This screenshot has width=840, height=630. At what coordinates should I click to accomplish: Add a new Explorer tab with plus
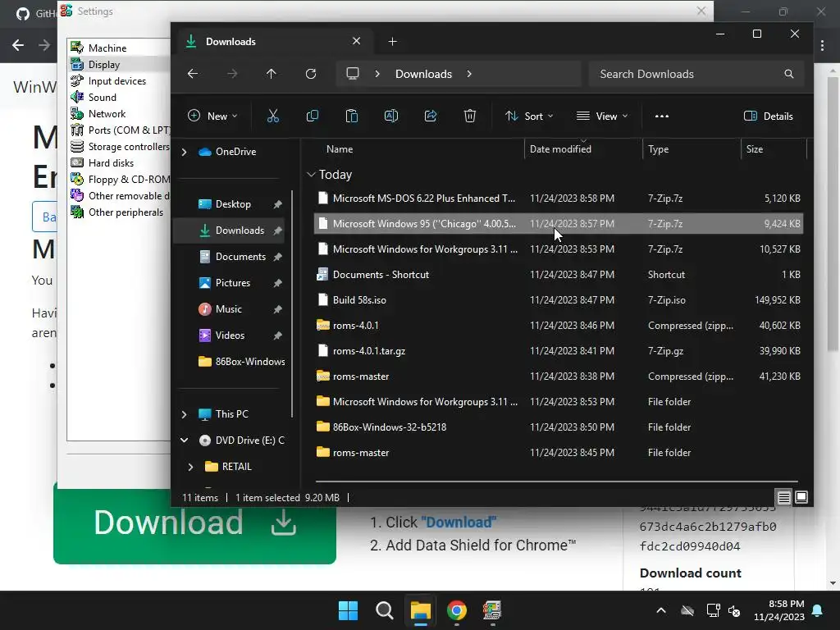pos(393,42)
